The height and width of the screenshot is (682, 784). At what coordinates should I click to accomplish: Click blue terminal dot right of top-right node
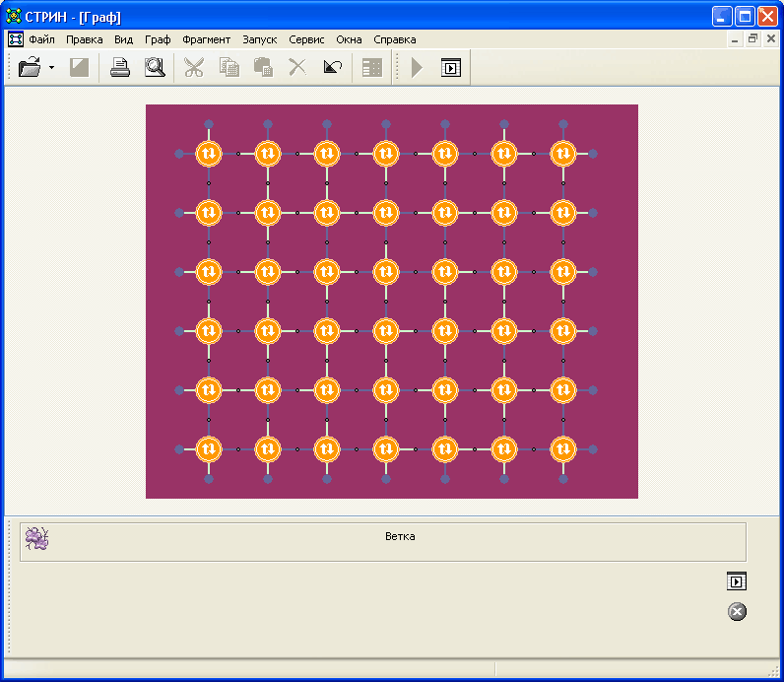593,154
